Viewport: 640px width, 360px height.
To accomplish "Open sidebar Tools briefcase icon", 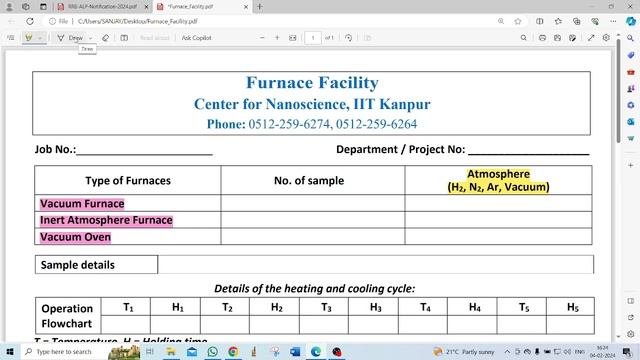I will (631, 72).
